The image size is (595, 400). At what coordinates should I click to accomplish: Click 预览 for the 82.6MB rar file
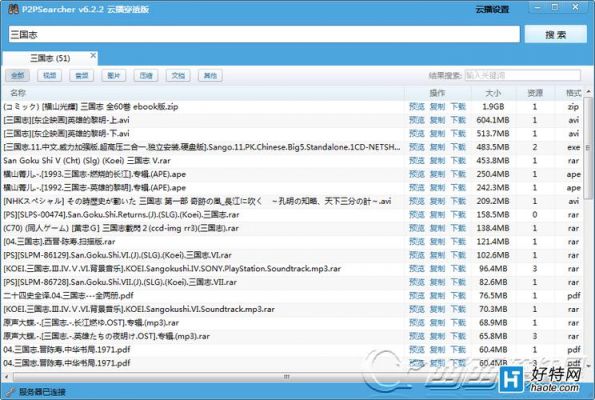(x=417, y=282)
